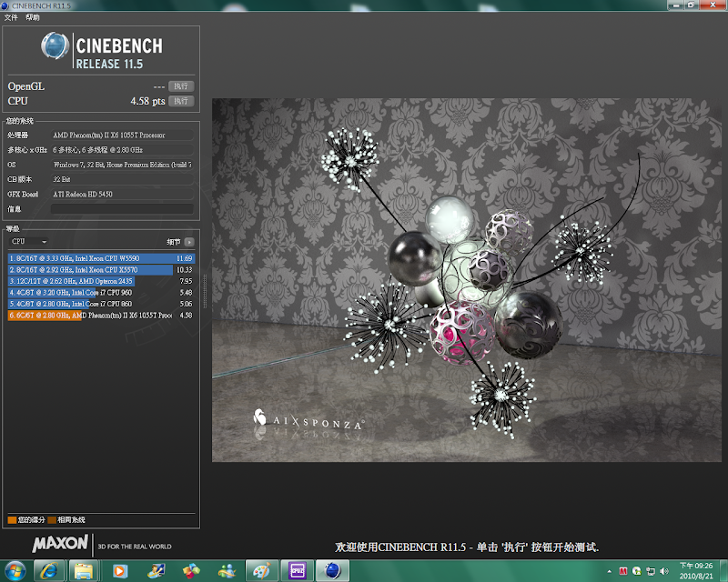Screen dimensions: 728x582
Task: Open the Windows Start menu orb
Action: [x=15, y=571]
